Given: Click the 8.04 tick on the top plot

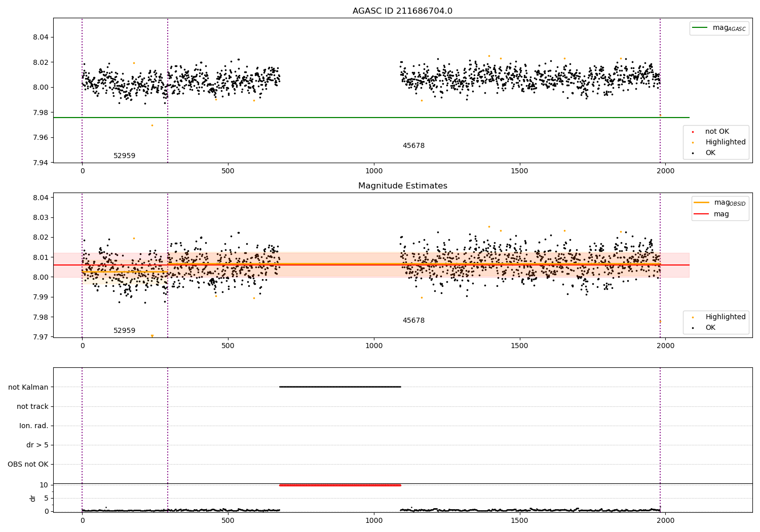Looking at the screenshot, I should [41, 37].
